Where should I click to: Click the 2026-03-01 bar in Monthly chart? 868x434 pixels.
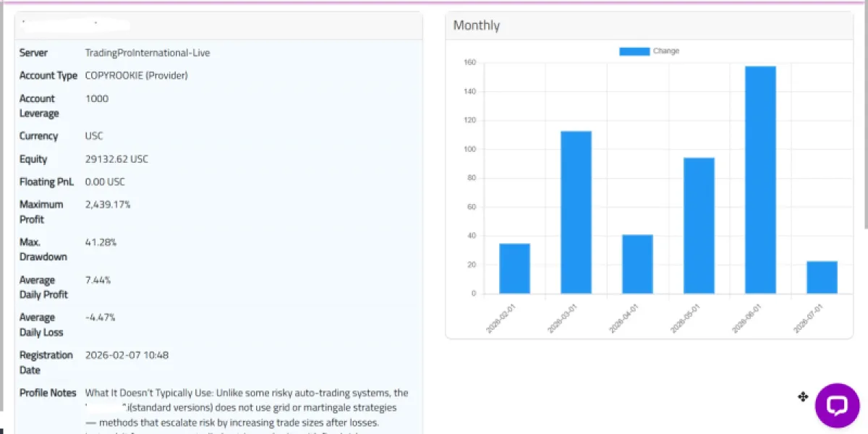coord(576,212)
